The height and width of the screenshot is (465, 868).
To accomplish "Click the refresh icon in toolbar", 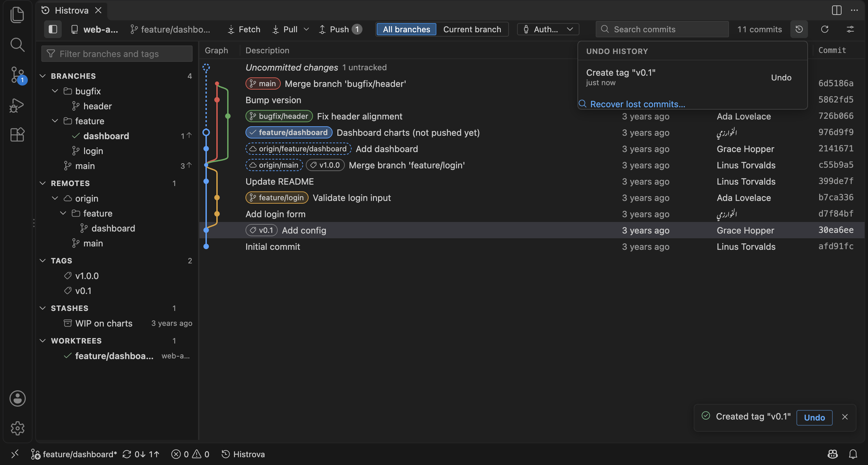I will pyautogui.click(x=825, y=29).
